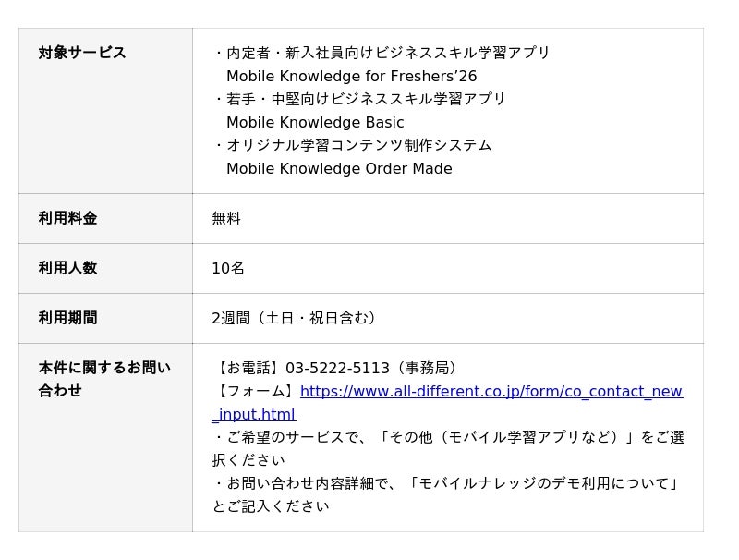The width and height of the screenshot is (739, 560).
Task: Click the 無料 fee value
Action: (x=226, y=218)
